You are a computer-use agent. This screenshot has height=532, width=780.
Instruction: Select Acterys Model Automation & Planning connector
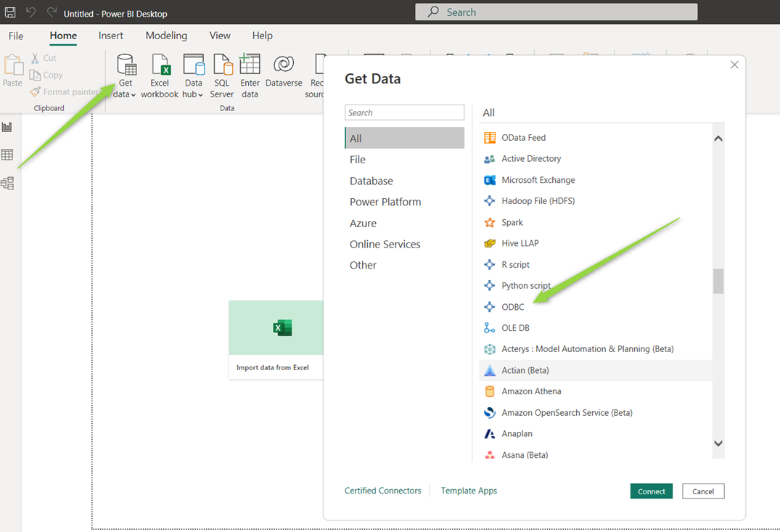pos(596,349)
